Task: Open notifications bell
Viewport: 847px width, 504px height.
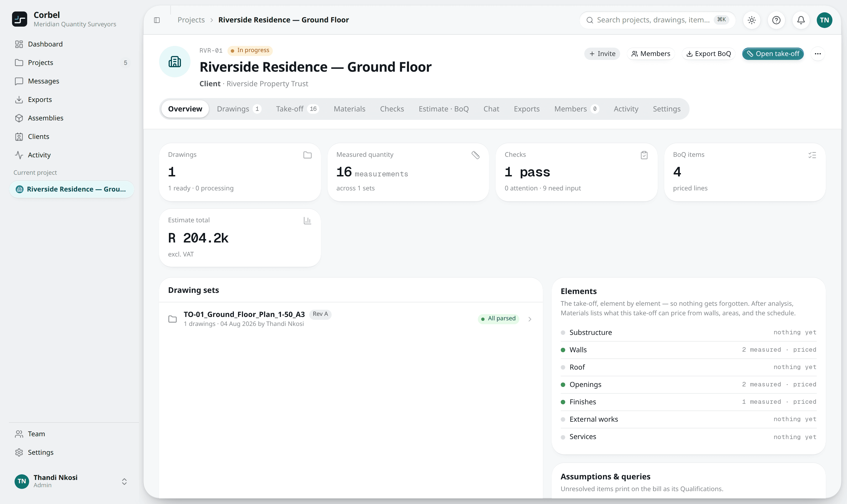Action: click(x=801, y=20)
